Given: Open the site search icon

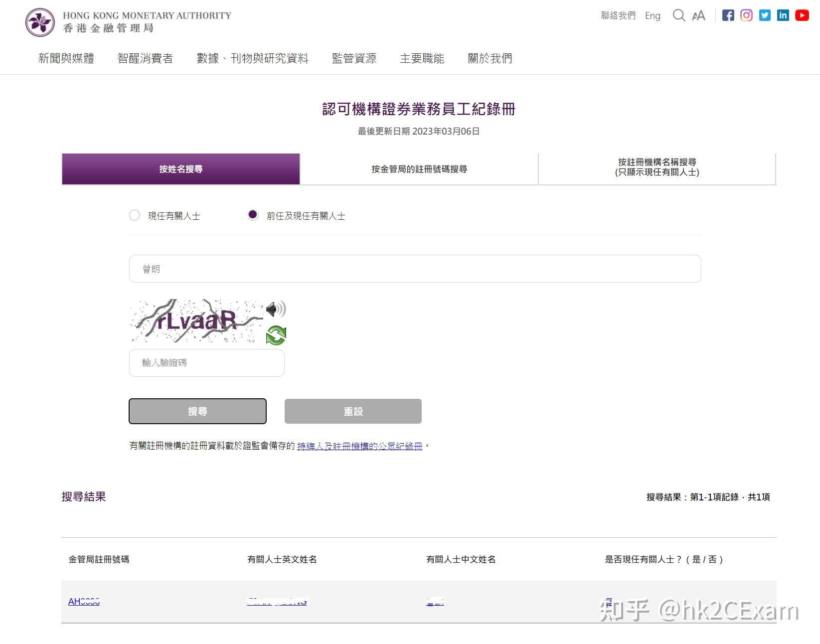Looking at the screenshot, I should click(x=678, y=15).
